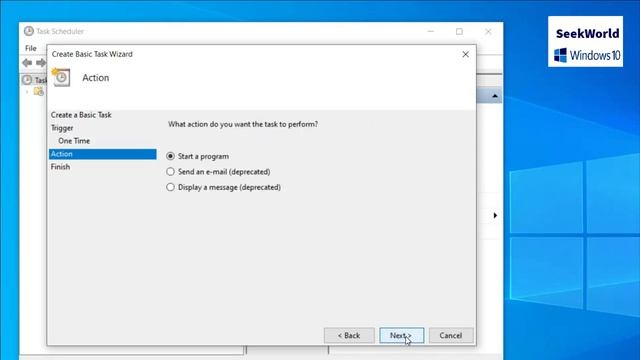The image size is (640, 360).
Task: Expand the Actions pane submenu right arrow
Action: point(495,215)
